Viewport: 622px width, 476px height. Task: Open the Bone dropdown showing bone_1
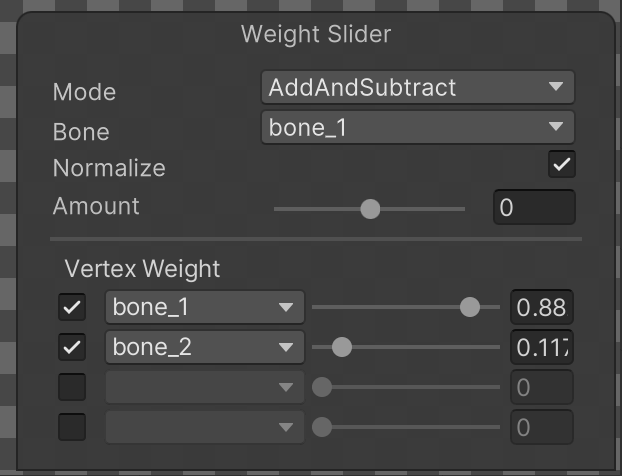(417, 128)
